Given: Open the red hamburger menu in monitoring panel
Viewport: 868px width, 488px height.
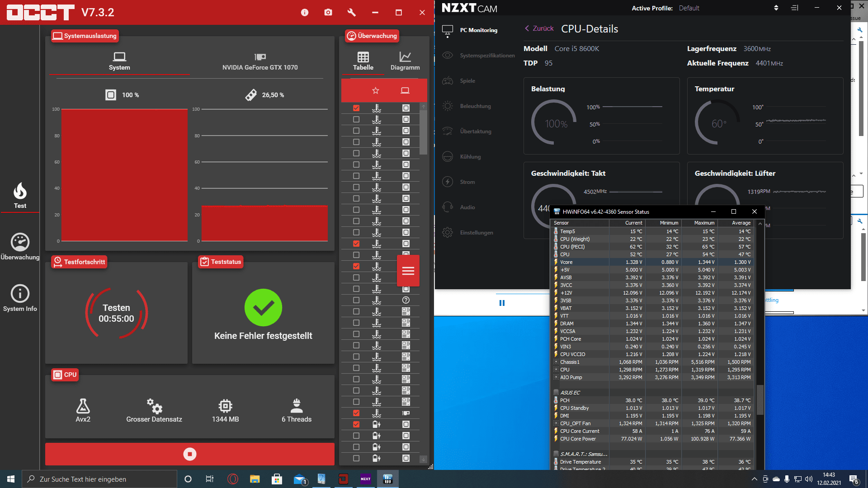Looking at the screenshot, I should pyautogui.click(x=408, y=271).
